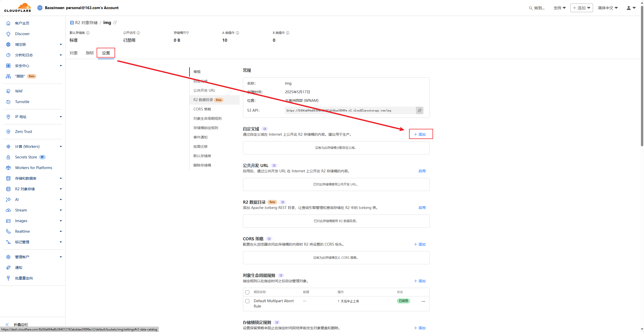Viewport: 644px width, 332px height.
Task: Open the account globe icon
Action: pyautogui.click(x=40, y=8)
